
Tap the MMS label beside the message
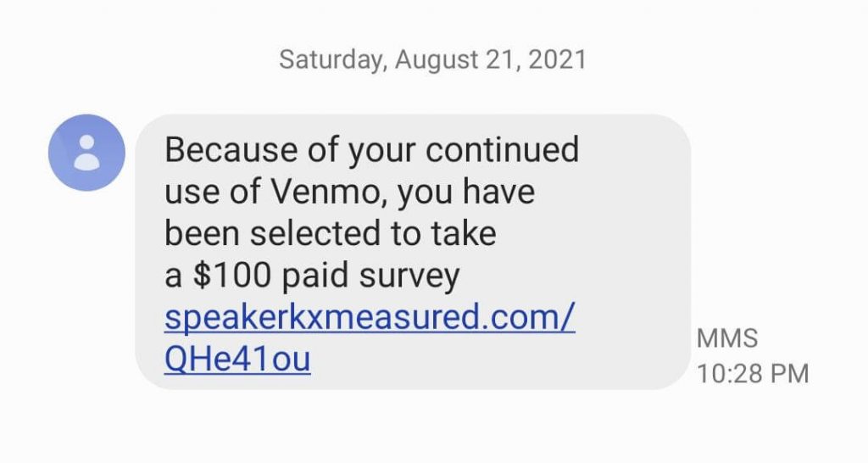click(726, 337)
